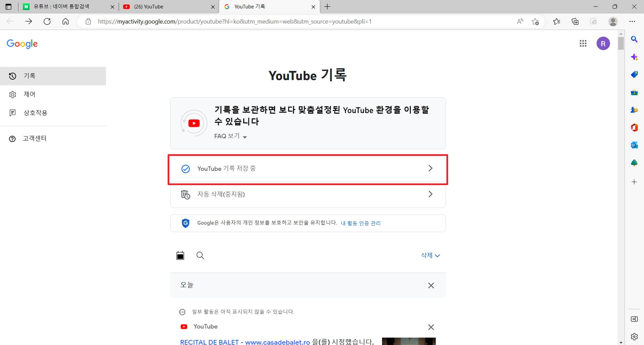Viewport: 644px width, 345px height.
Task: Expand 자동 삭제(중지됨) settings
Action: coord(307,194)
